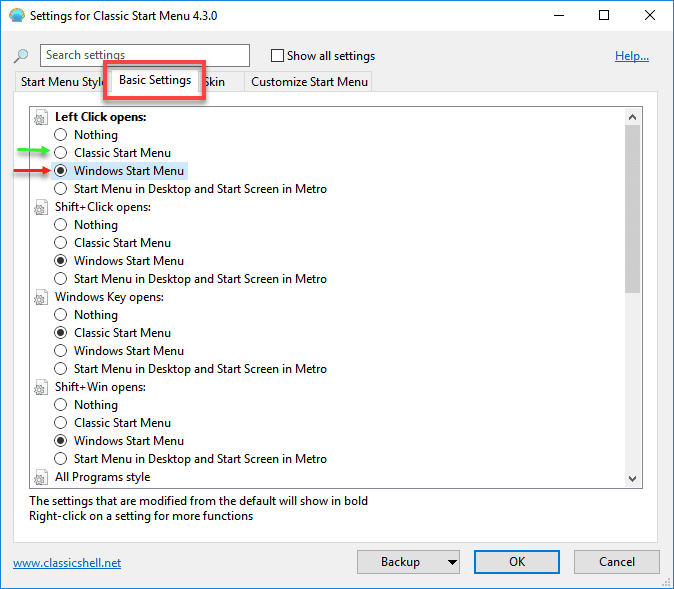Select Windows Start Menu under Shift+Click opens

pyautogui.click(x=61, y=261)
